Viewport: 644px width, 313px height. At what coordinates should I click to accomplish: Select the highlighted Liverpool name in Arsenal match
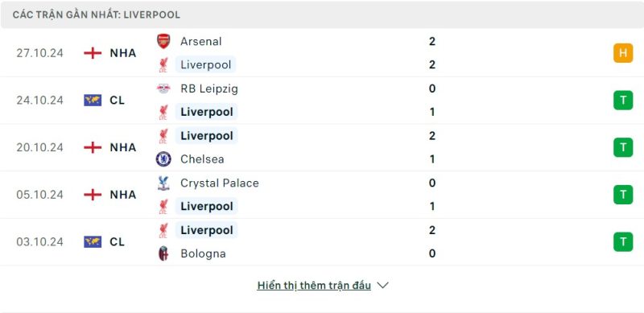tap(206, 65)
